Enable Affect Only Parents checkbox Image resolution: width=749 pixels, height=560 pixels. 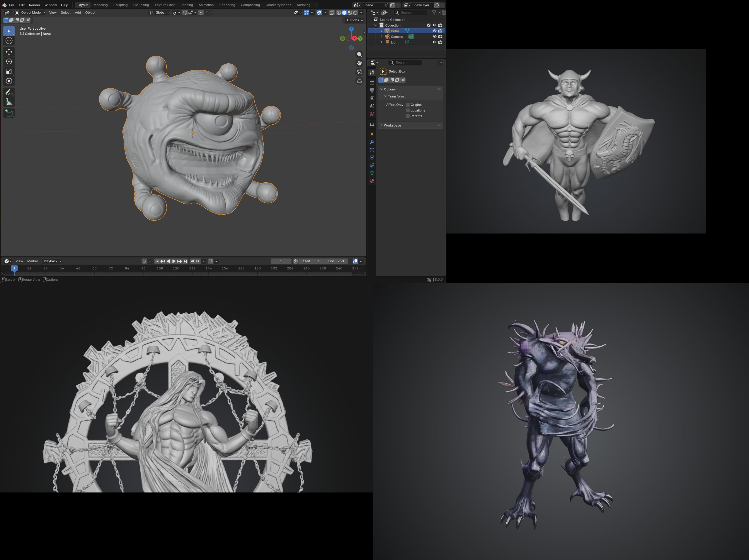[408, 116]
